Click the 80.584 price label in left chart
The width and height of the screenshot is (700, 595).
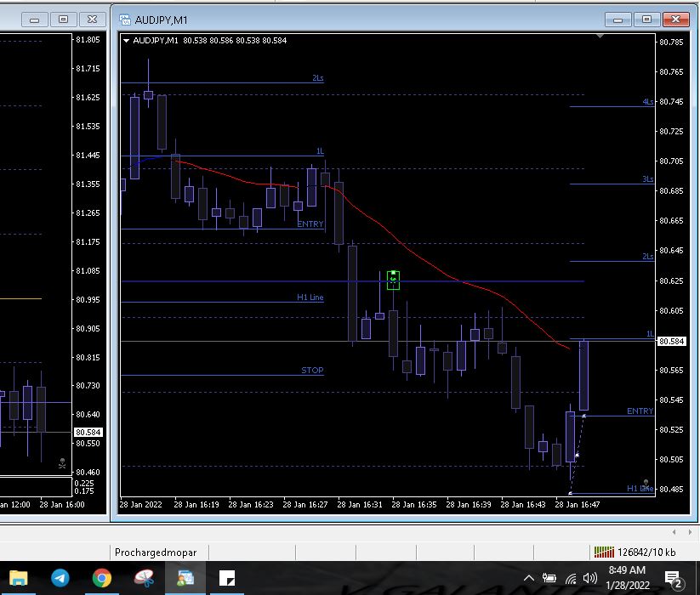(88, 432)
